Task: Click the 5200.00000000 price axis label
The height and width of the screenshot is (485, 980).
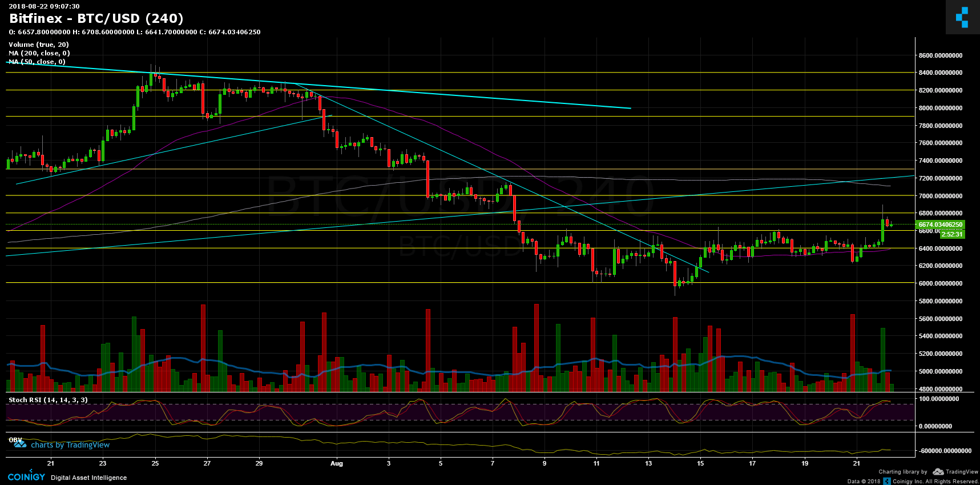Action: [941, 354]
